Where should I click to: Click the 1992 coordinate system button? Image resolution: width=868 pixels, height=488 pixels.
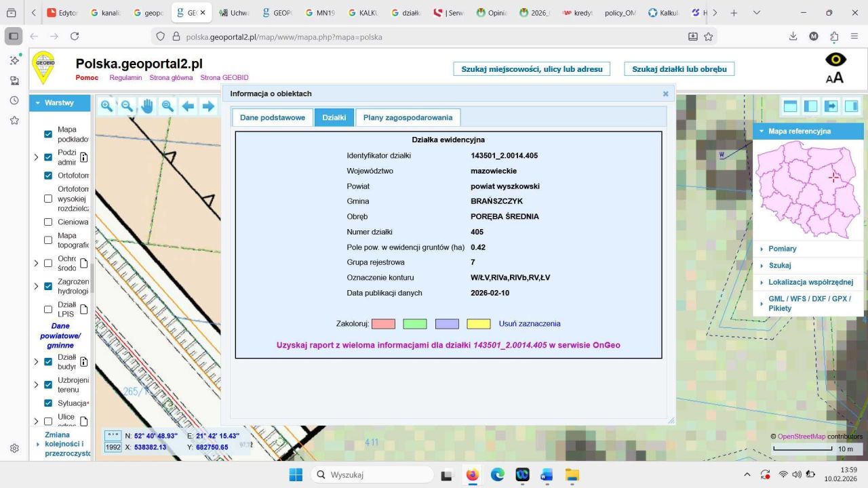(113, 447)
